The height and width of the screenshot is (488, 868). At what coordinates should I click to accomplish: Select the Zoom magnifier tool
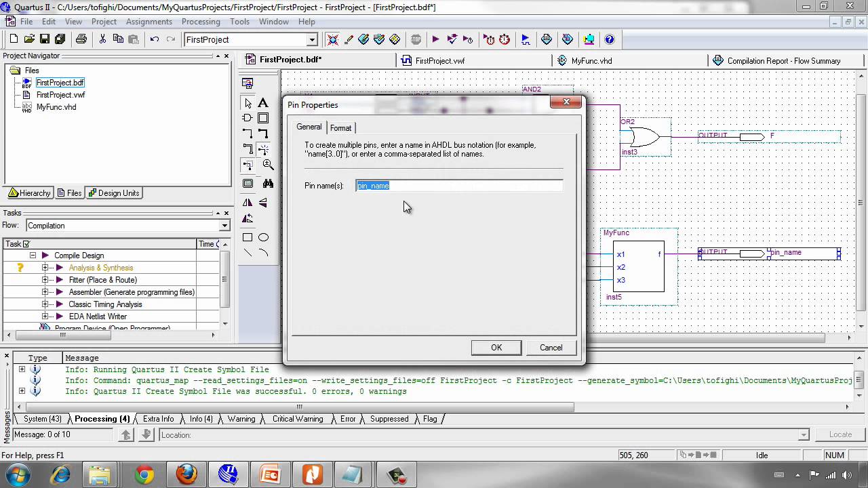(268, 165)
